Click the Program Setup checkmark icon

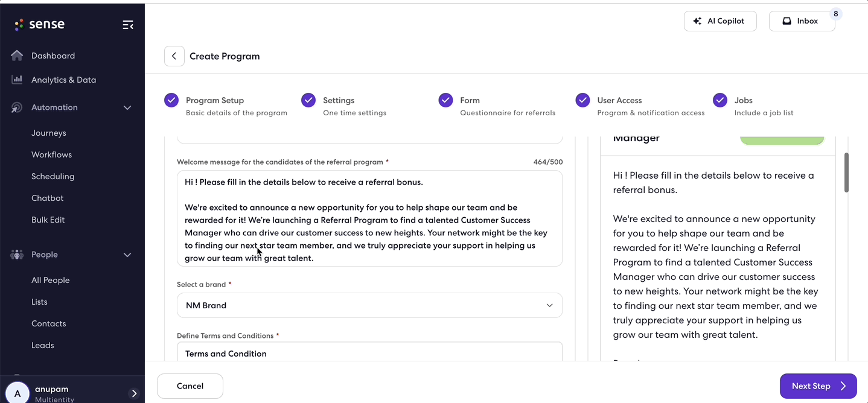171,100
